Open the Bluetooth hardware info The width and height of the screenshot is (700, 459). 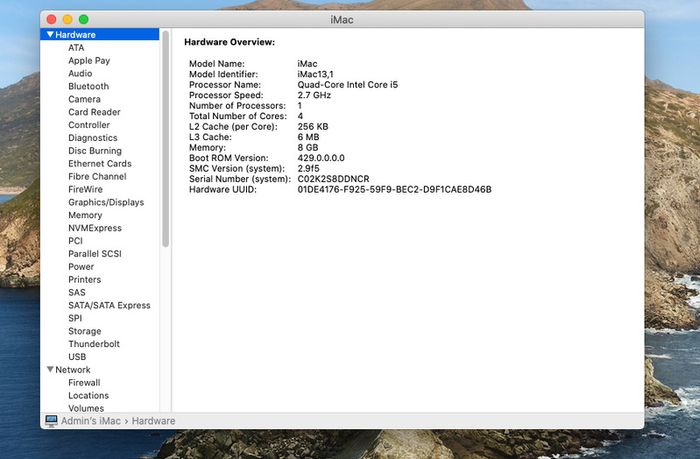[x=88, y=86]
